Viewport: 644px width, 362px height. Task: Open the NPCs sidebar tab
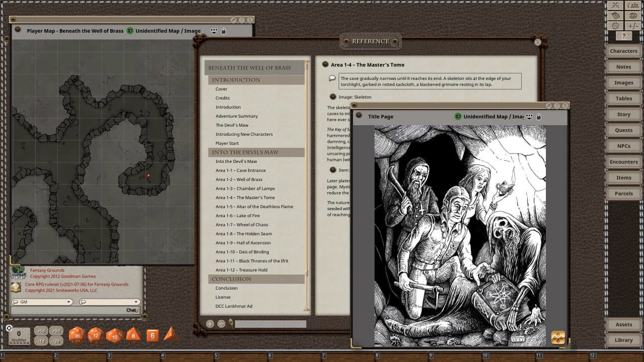click(623, 146)
